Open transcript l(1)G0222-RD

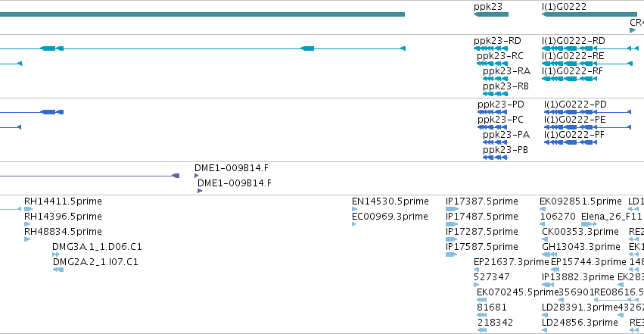[x=590, y=48]
